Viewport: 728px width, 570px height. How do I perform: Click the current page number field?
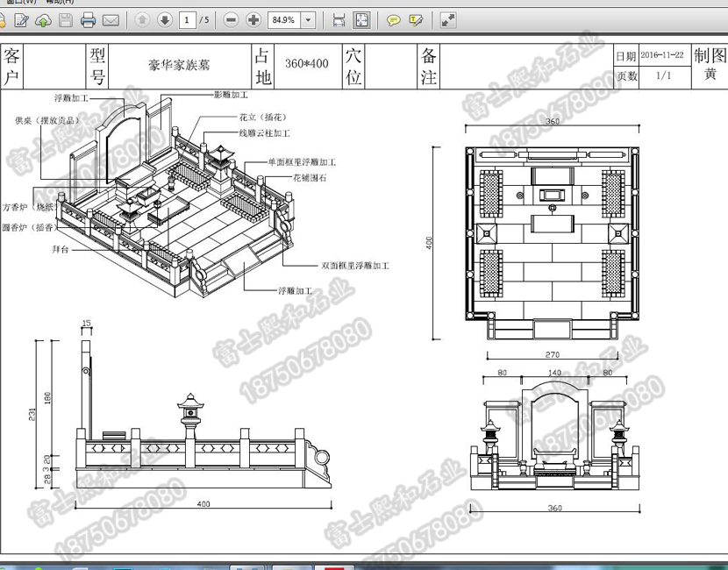pyautogui.click(x=187, y=19)
